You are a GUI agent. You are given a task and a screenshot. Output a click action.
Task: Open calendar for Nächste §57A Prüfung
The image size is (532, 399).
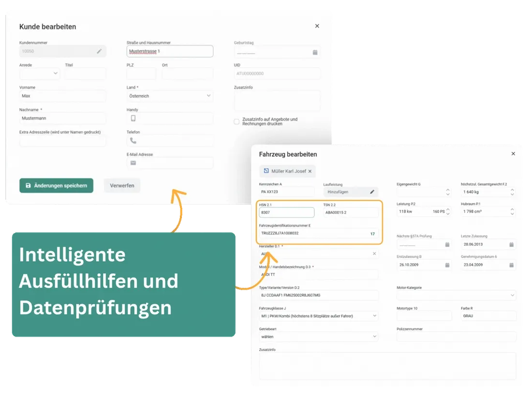tap(447, 245)
